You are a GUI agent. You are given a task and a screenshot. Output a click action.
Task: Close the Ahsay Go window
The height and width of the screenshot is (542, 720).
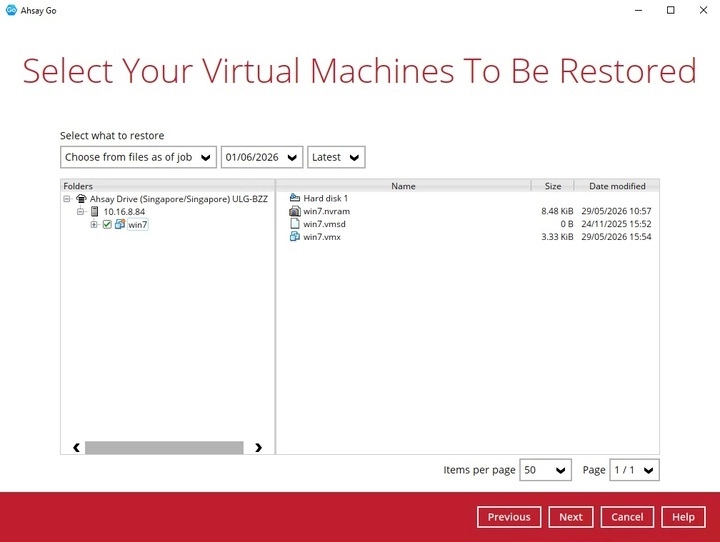click(703, 10)
